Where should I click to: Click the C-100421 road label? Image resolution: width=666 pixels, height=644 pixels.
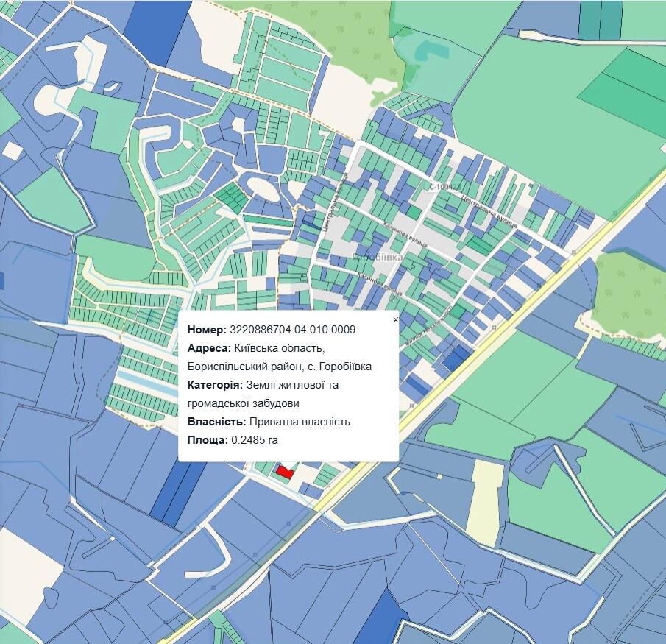tap(444, 188)
